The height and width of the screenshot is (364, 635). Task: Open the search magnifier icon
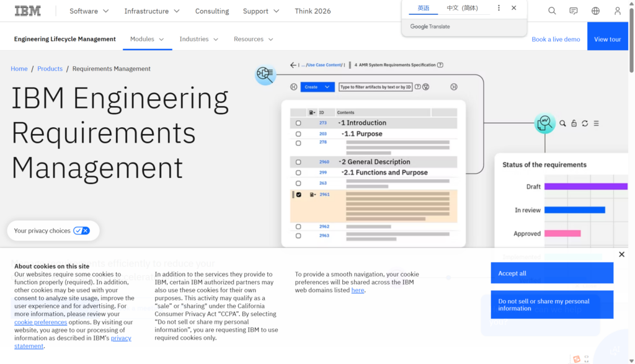552,11
